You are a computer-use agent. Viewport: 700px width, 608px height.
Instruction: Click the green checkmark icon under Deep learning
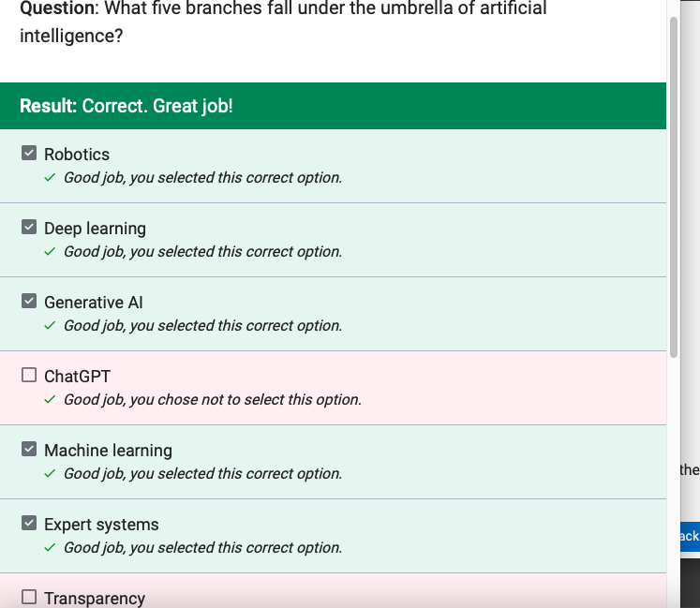50,252
